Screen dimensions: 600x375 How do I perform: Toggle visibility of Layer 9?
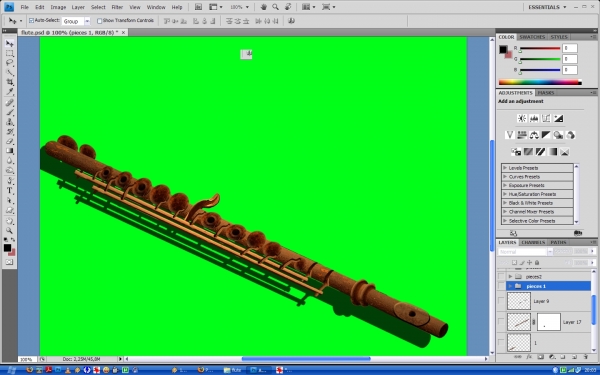point(501,301)
